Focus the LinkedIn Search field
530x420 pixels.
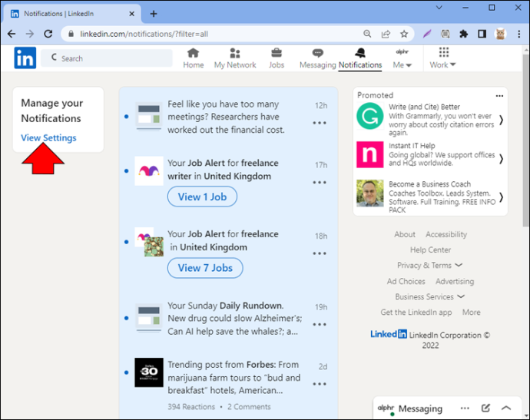(x=107, y=58)
